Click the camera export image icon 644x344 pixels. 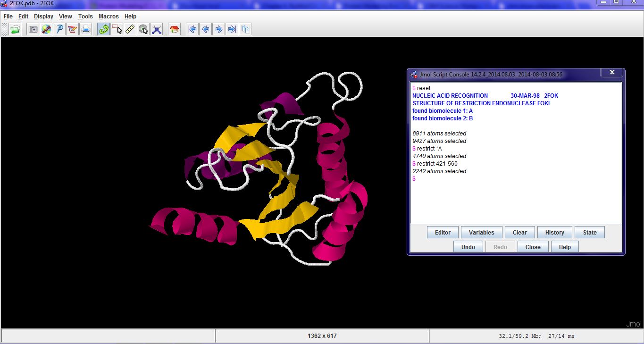pyautogui.click(x=33, y=29)
